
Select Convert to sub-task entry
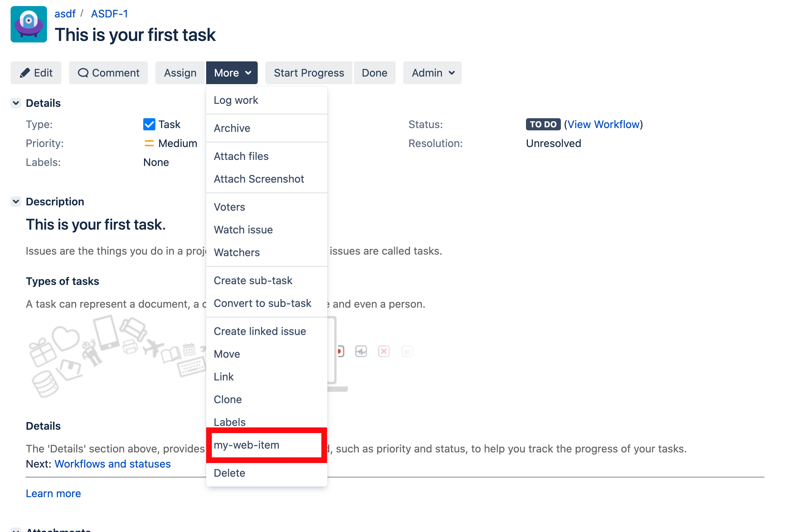(267, 303)
